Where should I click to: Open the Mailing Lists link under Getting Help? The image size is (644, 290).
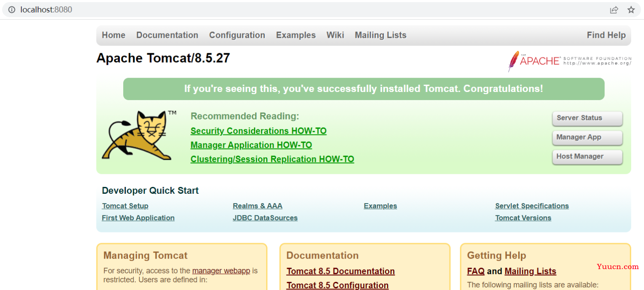click(530, 271)
